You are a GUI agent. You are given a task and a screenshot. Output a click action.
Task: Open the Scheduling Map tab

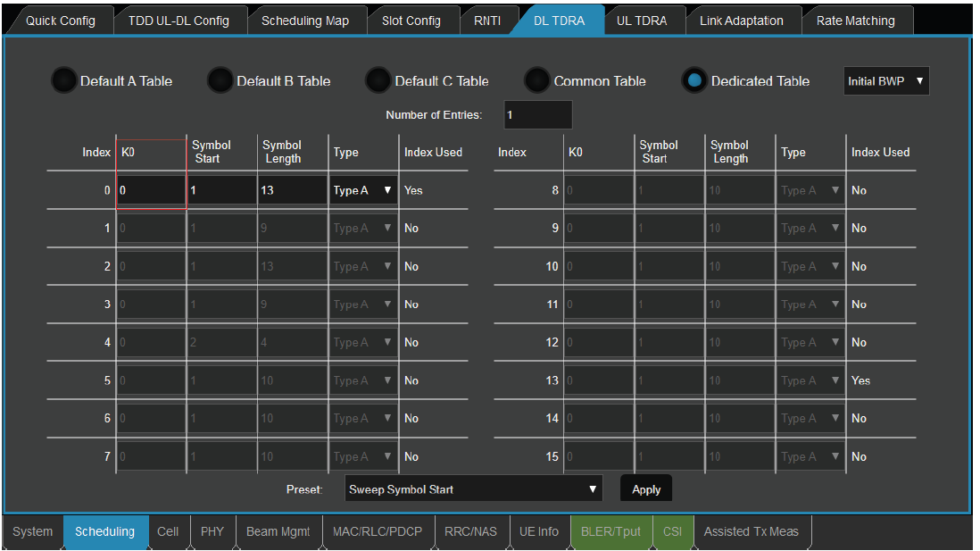(x=305, y=21)
